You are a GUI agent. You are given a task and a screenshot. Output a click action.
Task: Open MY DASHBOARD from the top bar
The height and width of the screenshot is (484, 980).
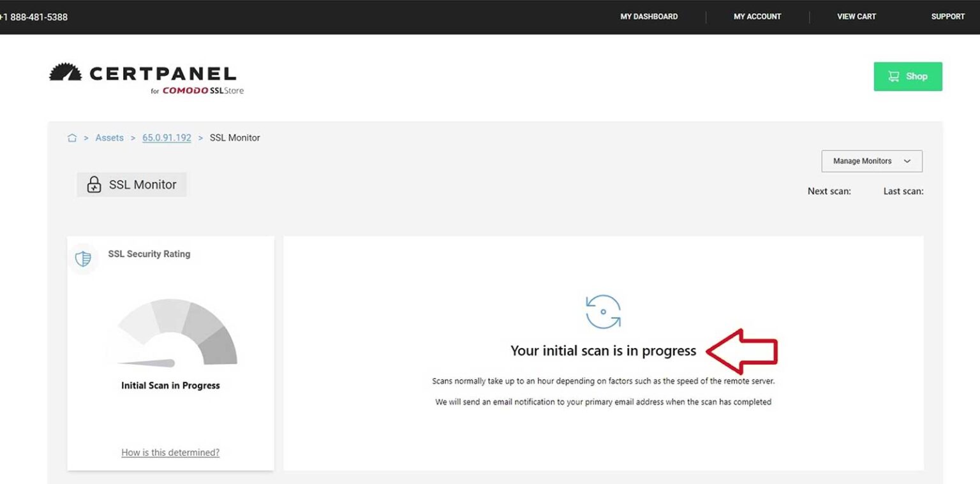(x=649, y=17)
